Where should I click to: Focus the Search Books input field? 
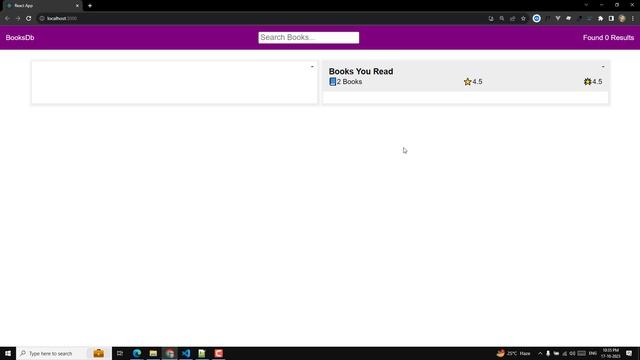coord(309,38)
